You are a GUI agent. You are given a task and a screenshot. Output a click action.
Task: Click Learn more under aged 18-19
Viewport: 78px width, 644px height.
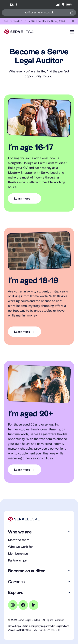[x=24, y=331]
